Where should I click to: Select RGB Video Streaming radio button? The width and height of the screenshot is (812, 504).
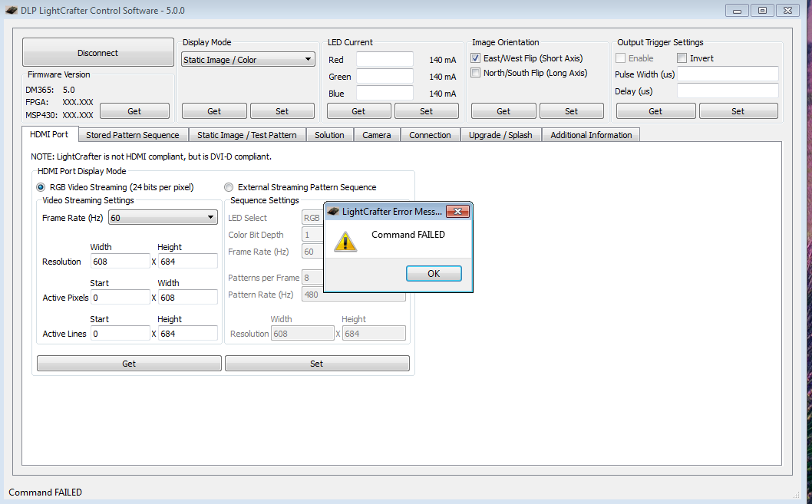click(41, 187)
